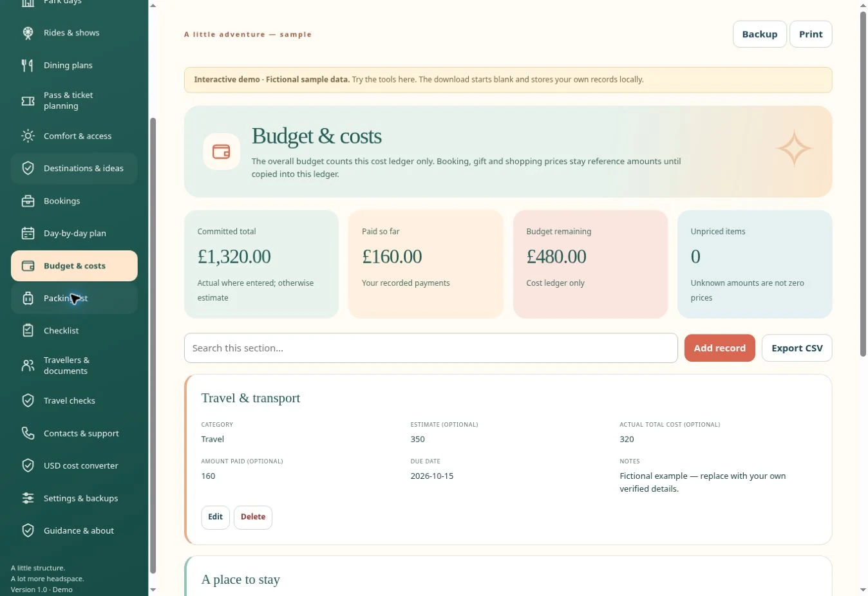Image resolution: width=868 pixels, height=596 pixels.
Task: Click the Rides & shows ferris wheel icon
Action: coord(28,33)
